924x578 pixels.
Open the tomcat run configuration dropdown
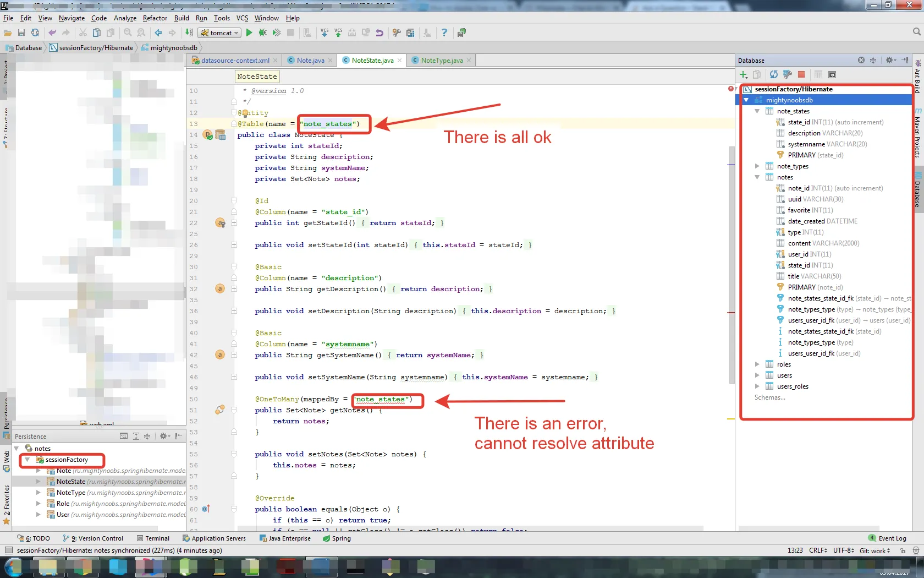tap(220, 33)
